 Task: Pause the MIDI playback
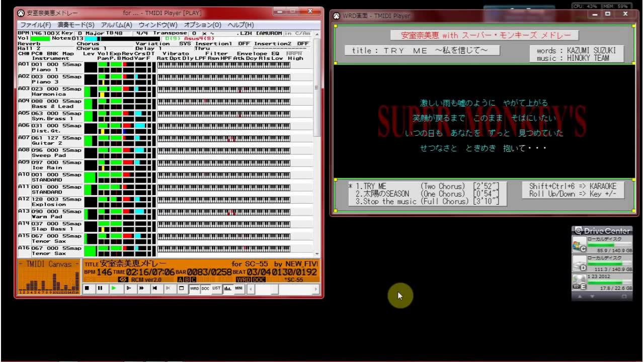[x=100, y=289]
